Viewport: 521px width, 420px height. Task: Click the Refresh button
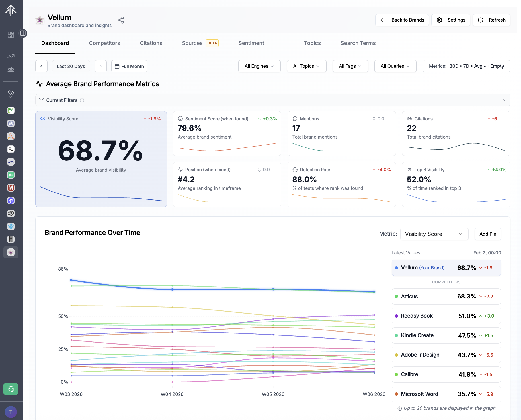(491, 20)
